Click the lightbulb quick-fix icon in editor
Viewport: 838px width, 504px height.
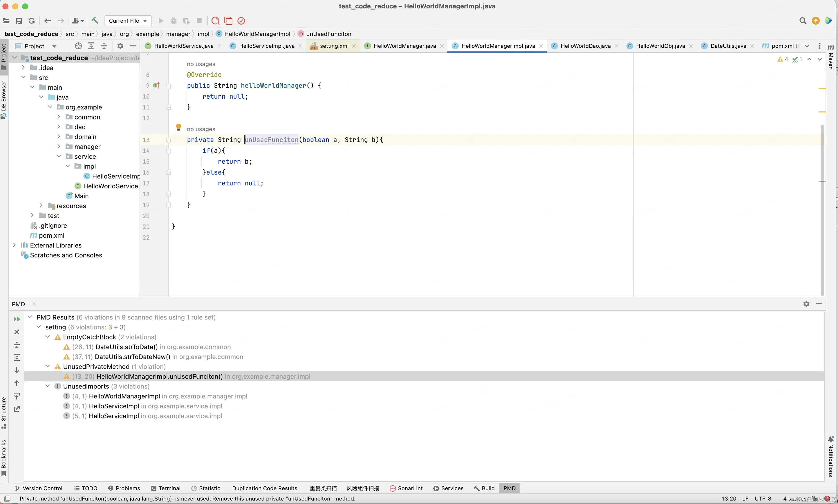coord(178,127)
